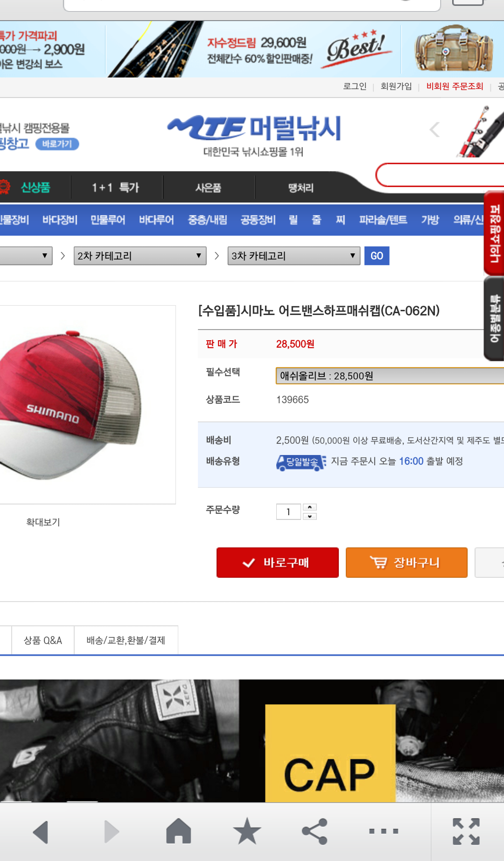Open the 바다장비 category

click(x=60, y=220)
